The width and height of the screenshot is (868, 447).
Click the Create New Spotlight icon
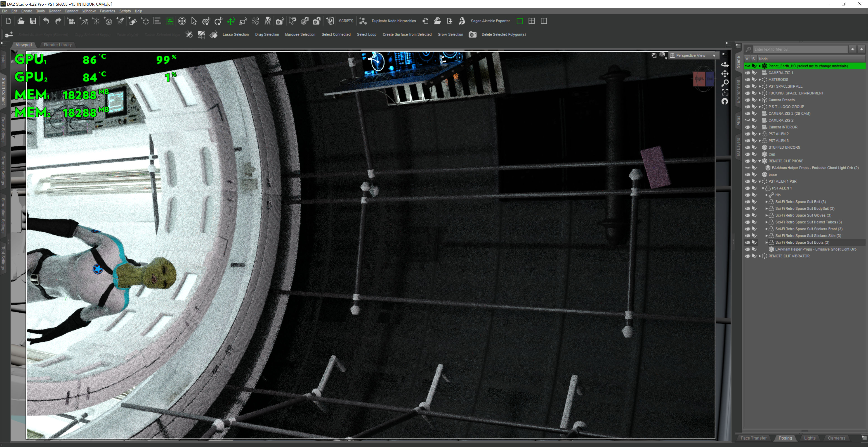(x=120, y=21)
